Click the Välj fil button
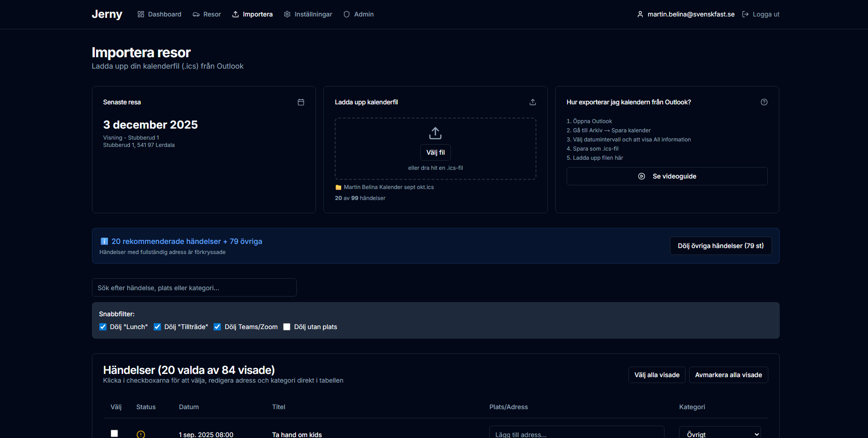Image resolution: width=868 pixels, height=438 pixels. click(x=435, y=152)
